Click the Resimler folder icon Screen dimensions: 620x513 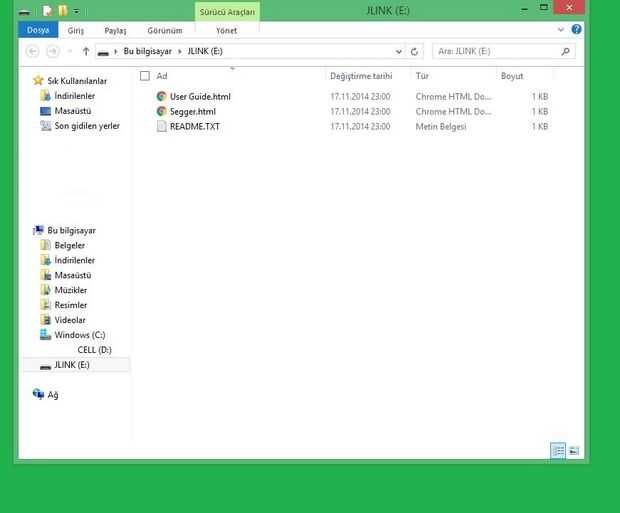(x=45, y=305)
